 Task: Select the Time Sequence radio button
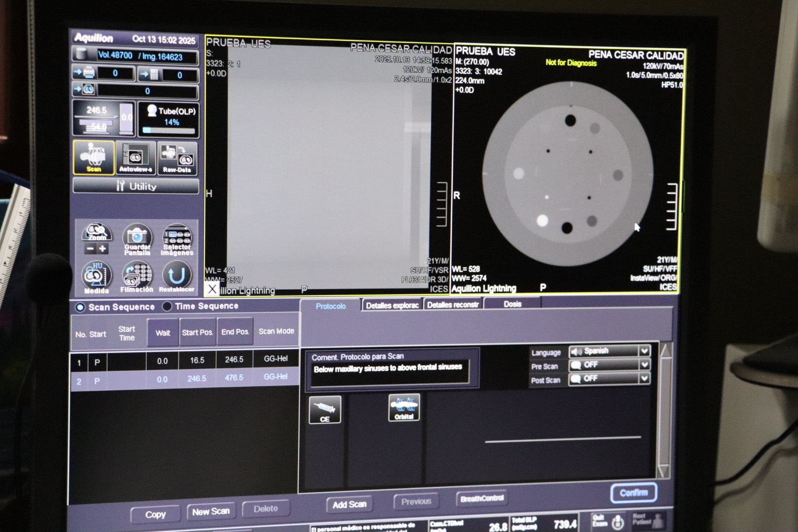click(167, 306)
